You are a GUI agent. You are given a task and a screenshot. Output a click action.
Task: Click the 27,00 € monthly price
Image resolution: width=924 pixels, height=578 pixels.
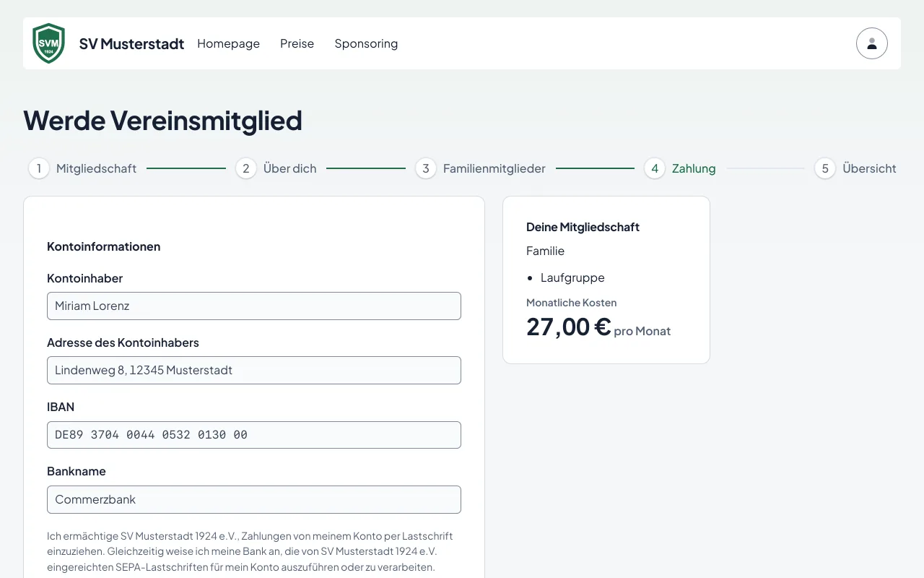[x=569, y=327]
